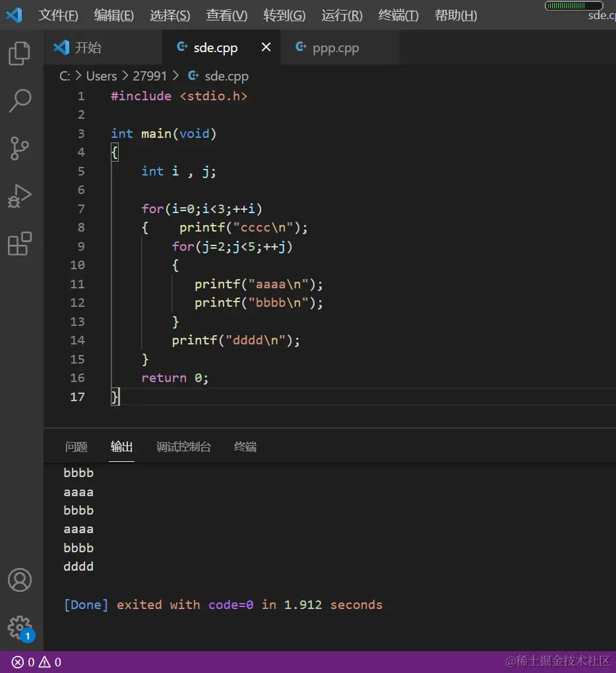Screen dimensions: 616x673
Task: Switch to the 开始 welcome tab
Action: click(102, 48)
